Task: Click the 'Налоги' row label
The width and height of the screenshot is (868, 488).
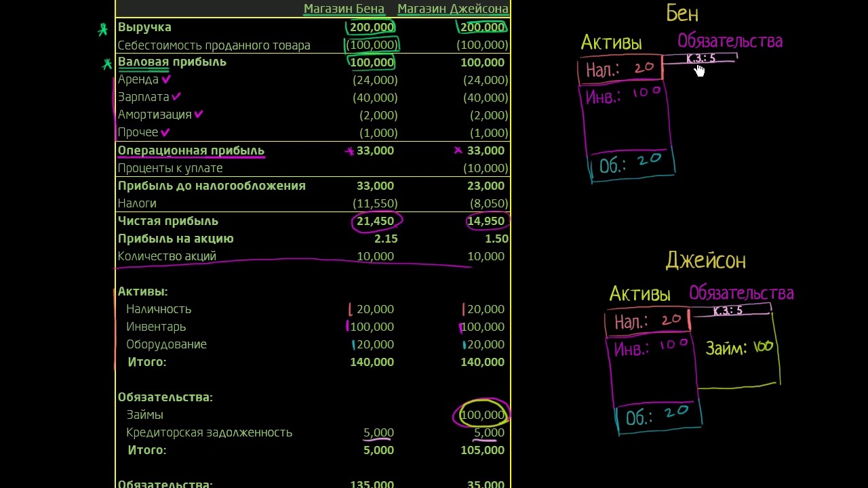Action: click(137, 203)
